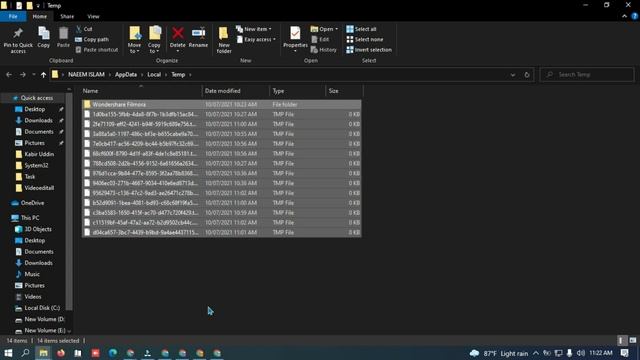Select the TMP file starting with 1d0ba155
The width and height of the screenshot is (640, 360).
click(x=222, y=114)
